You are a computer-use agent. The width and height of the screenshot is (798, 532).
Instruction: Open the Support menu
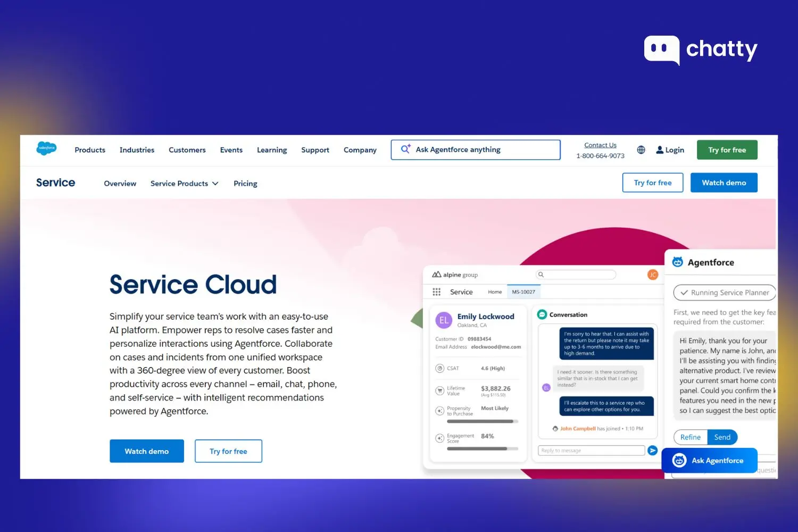pos(315,150)
